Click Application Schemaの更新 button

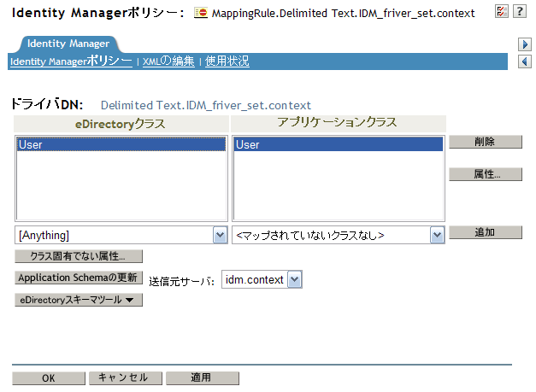click(x=79, y=278)
